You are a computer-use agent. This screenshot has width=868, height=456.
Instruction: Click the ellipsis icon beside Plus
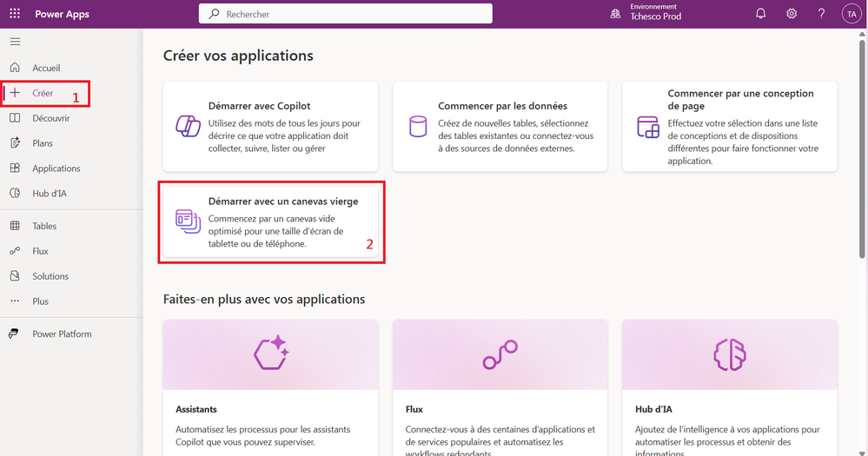[15, 301]
